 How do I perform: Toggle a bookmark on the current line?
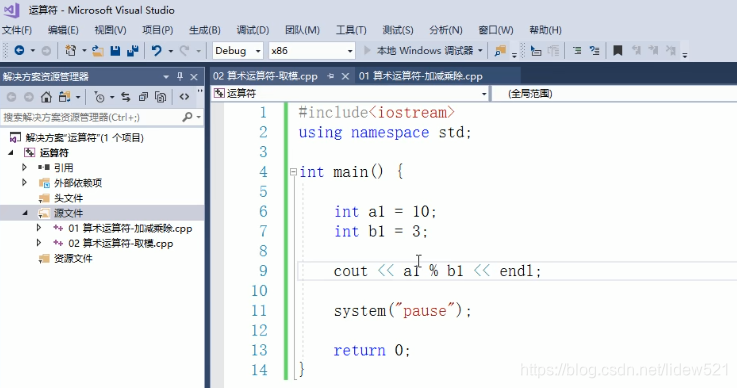618,50
